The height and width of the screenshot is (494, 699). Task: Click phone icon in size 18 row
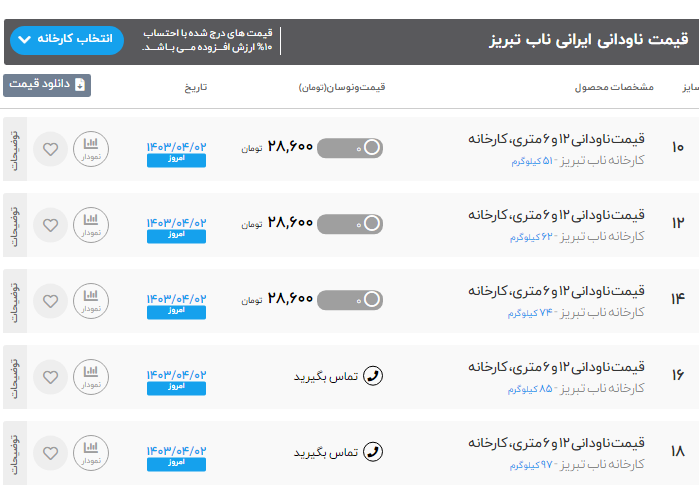[x=373, y=452]
